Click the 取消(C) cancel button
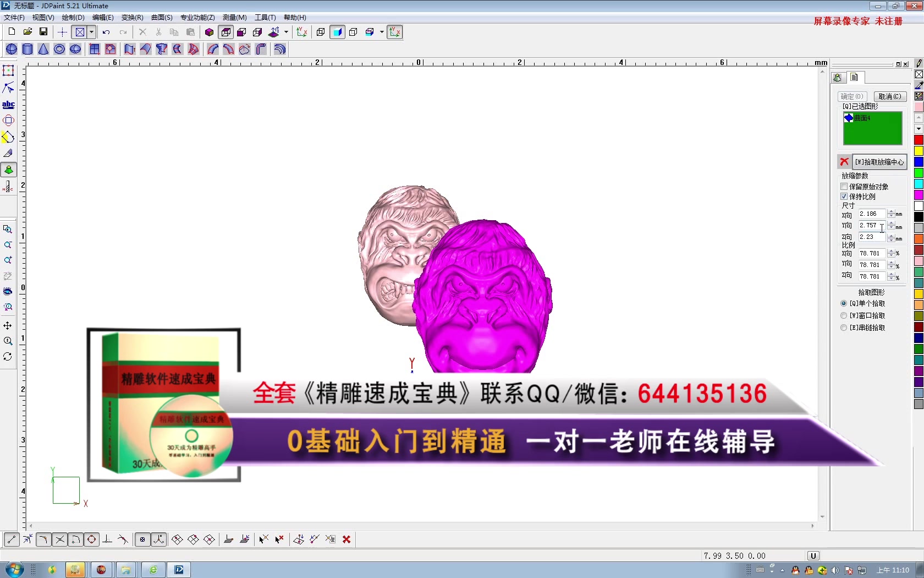 (889, 96)
